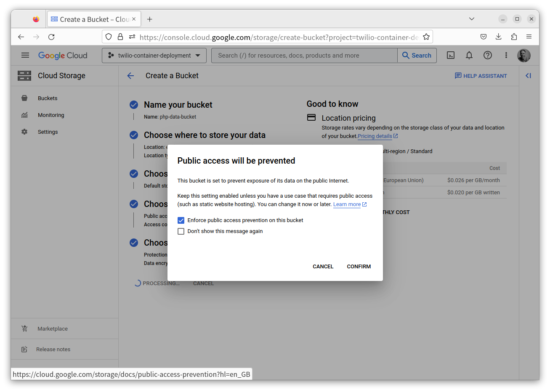Click the $0.020 per GB written cost cell

click(x=473, y=193)
